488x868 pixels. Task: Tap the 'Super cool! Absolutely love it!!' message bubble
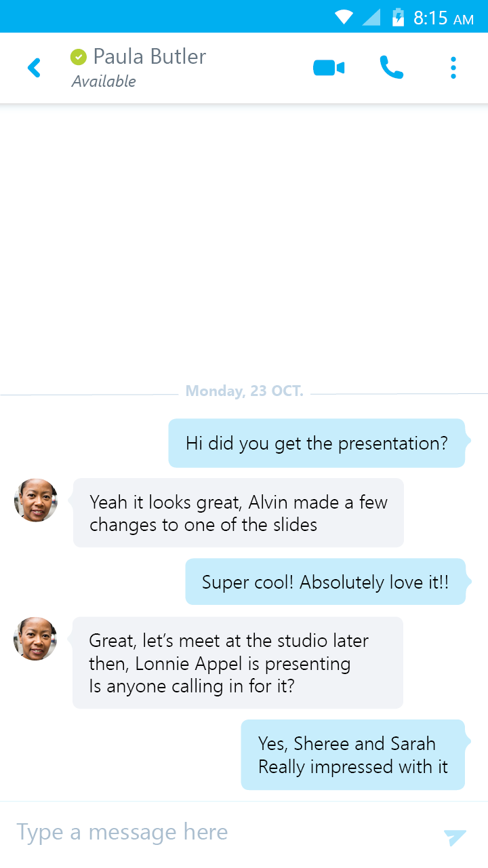(327, 581)
